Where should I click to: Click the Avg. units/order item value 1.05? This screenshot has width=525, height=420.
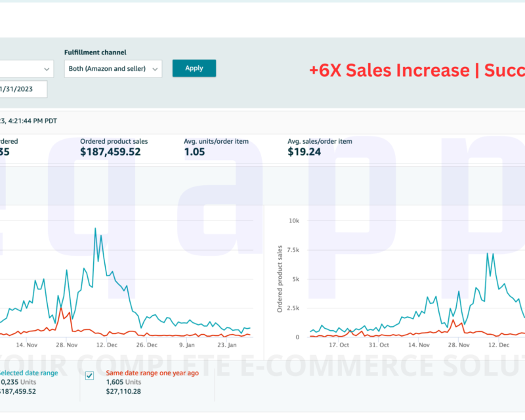coord(194,152)
